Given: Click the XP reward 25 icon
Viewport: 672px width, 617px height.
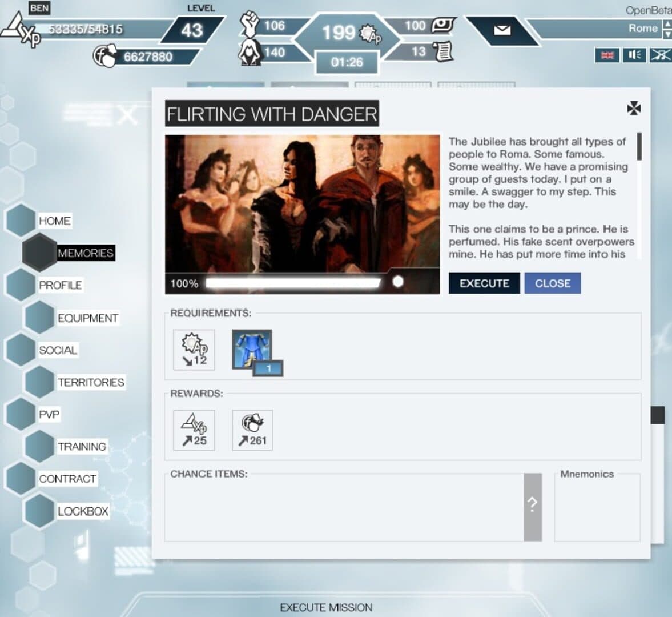Looking at the screenshot, I should click(194, 430).
